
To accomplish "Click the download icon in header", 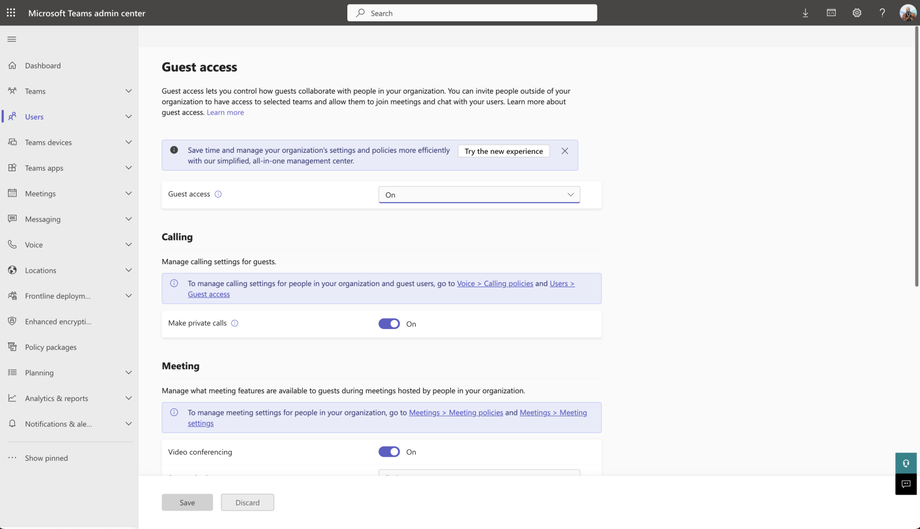I will pyautogui.click(x=805, y=13).
